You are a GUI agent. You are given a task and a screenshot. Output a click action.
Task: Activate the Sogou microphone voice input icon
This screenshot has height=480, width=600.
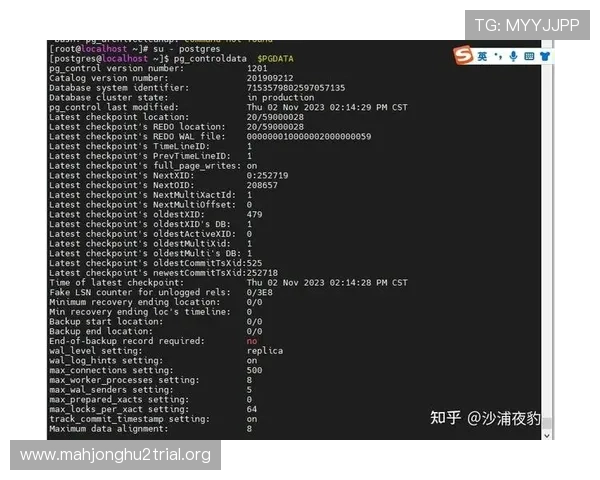(x=514, y=57)
